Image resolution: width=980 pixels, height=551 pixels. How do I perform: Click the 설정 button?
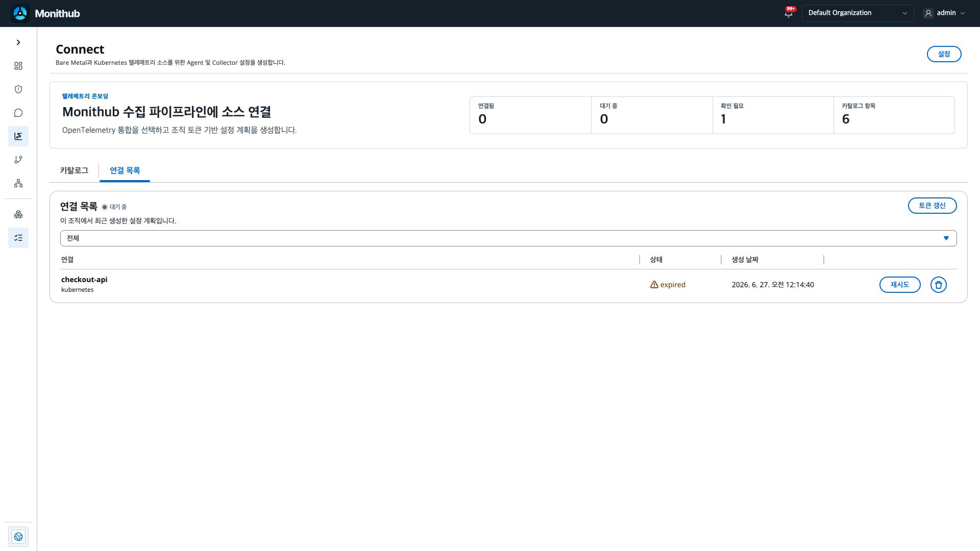[944, 54]
